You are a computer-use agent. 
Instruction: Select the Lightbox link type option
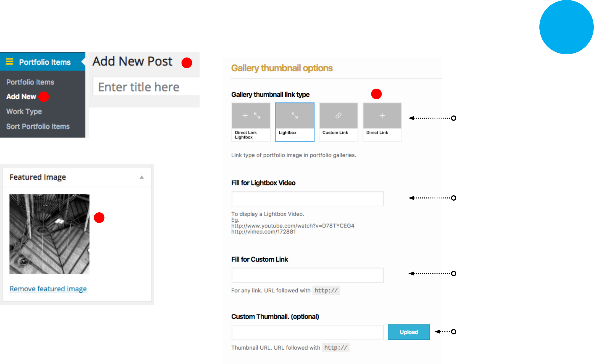coord(288,133)
